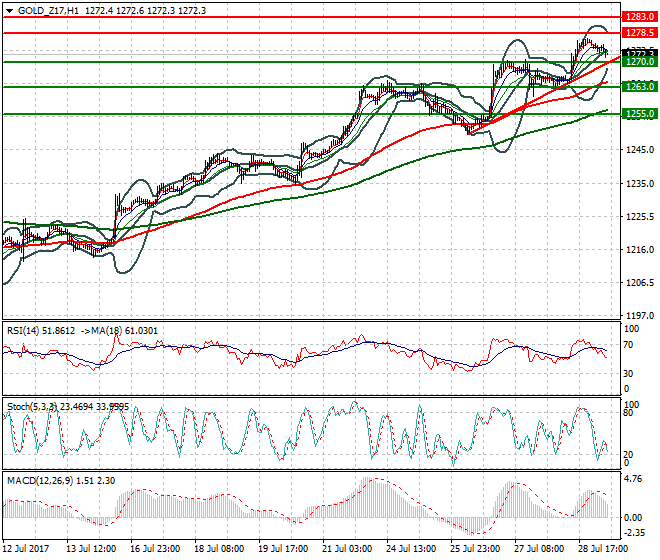Select the MACD scale value -2.35
Image resolution: width=660 pixels, height=560 pixels.
[x=634, y=533]
